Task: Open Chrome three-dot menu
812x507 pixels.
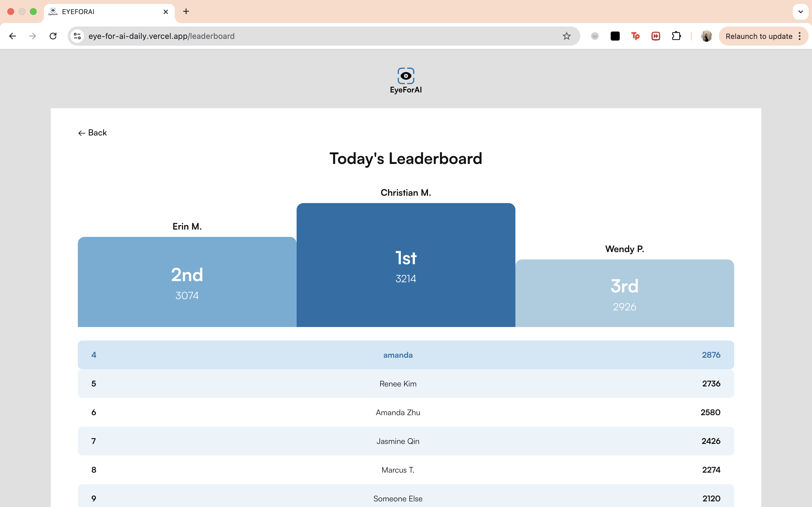Action: click(800, 36)
